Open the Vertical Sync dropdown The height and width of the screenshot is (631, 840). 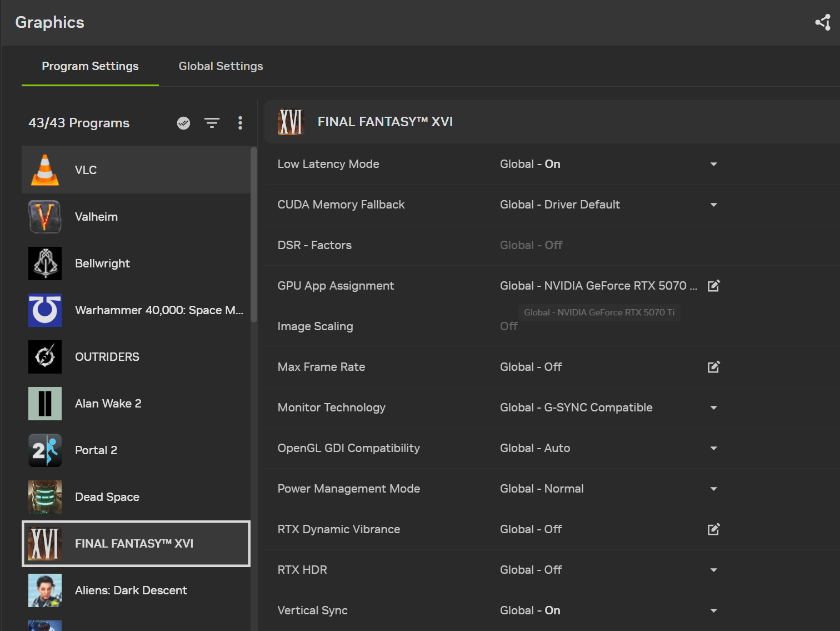click(714, 610)
